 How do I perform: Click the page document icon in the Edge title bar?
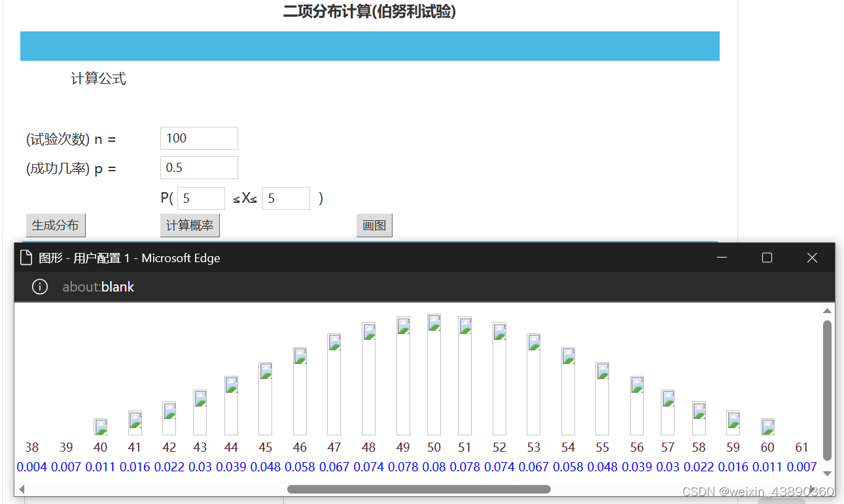pos(26,257)
